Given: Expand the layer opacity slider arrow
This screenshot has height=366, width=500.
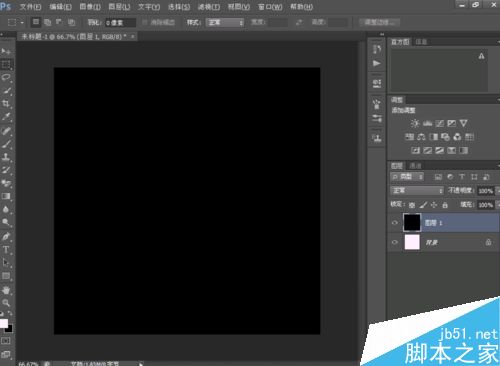Looking at the screenshot, I should click(x=497, y=191).
